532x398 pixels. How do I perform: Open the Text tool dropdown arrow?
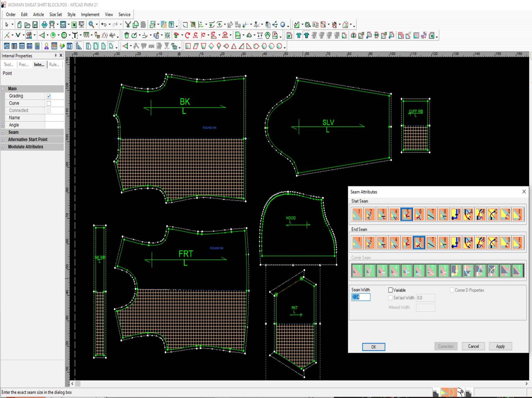tap(80, 35)
